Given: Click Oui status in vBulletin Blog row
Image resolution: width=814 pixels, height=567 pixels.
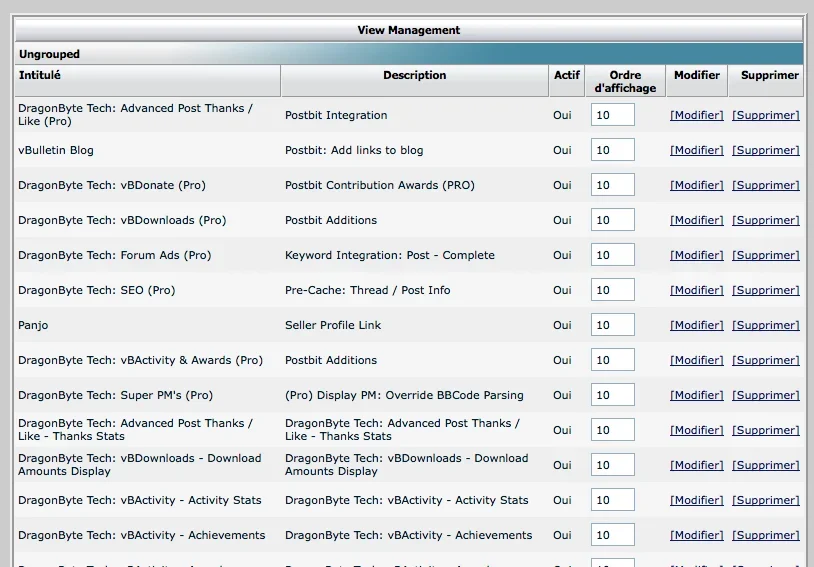Looking at the screenshot, I should tap(562, 150).
